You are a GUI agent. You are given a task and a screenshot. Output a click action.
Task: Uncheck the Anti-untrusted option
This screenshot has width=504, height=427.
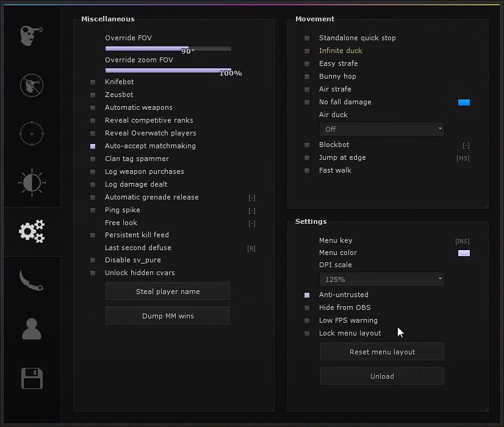point(307,295)
